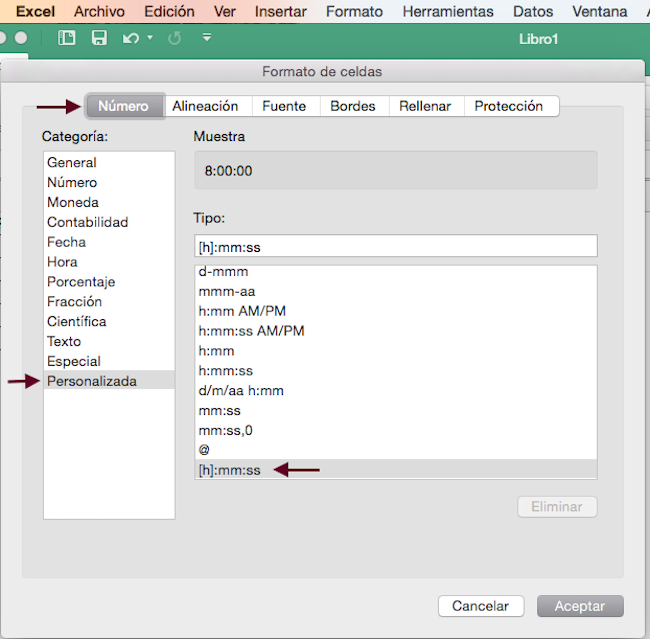
Task: Expand the Quick Access toolbar customize menu
Action: tap(207, 38)
